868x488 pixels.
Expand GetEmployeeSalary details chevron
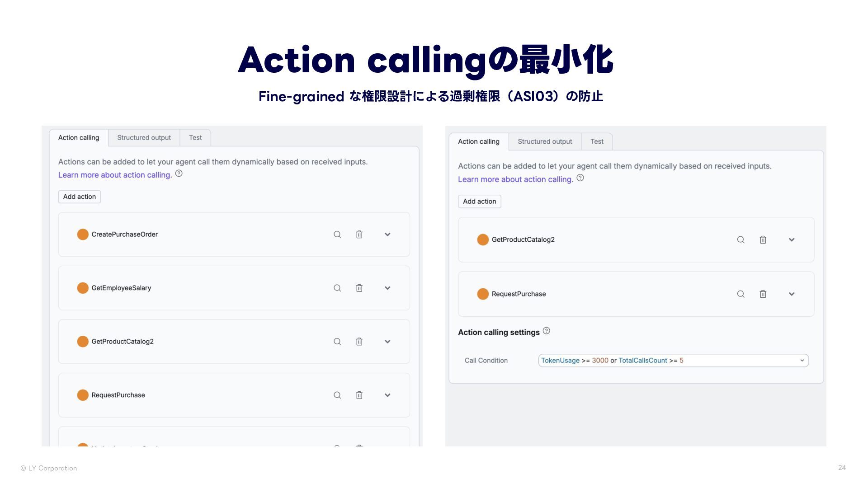pyautogui.click(x=387, y=288)
